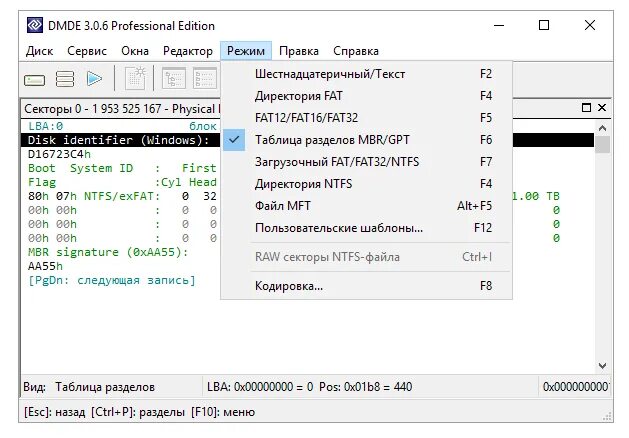
Task: Click the vertical scrollbar thumb
Action: [602, 144]
